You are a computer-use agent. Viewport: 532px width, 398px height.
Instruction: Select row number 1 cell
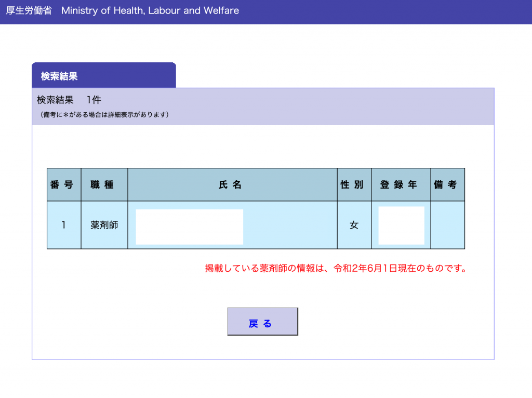coord(63,225)
